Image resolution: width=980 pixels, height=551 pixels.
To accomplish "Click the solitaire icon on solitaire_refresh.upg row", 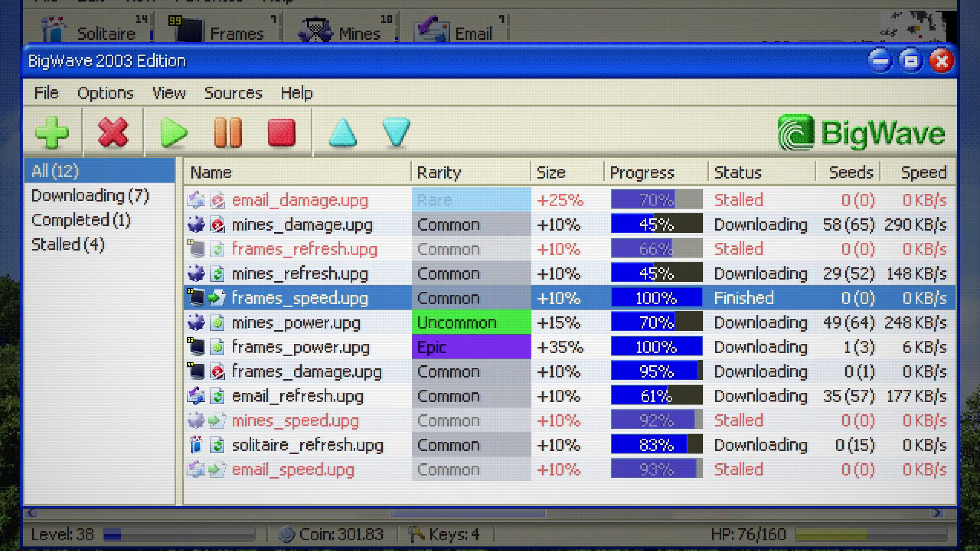I will (x=196, y=445).
